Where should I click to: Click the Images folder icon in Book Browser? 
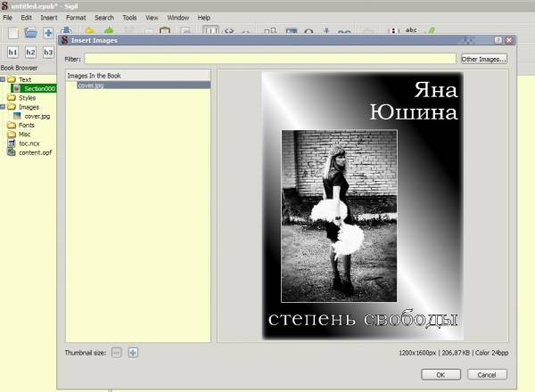[x=12, y=107]
